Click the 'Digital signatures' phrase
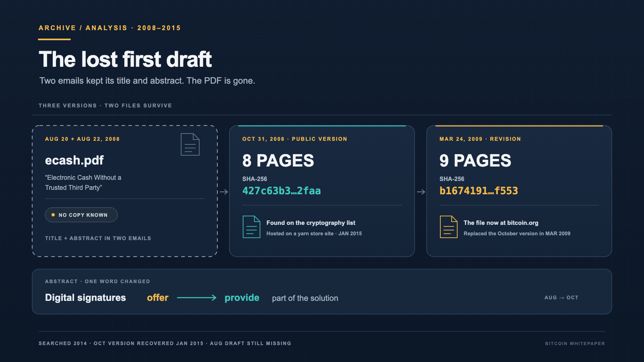The height and width of the screenshot is (362, 644). (x=85, y=298)
